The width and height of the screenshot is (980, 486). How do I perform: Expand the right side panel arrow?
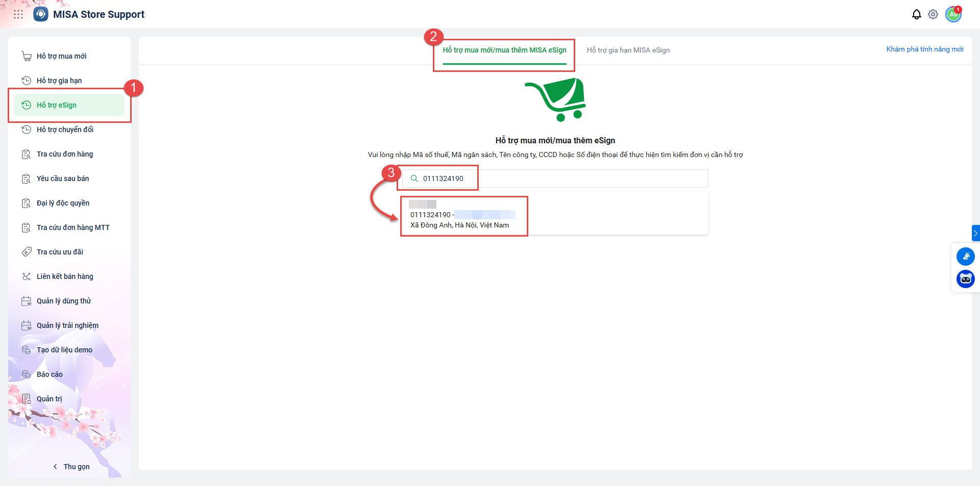(x=976, y=233)
